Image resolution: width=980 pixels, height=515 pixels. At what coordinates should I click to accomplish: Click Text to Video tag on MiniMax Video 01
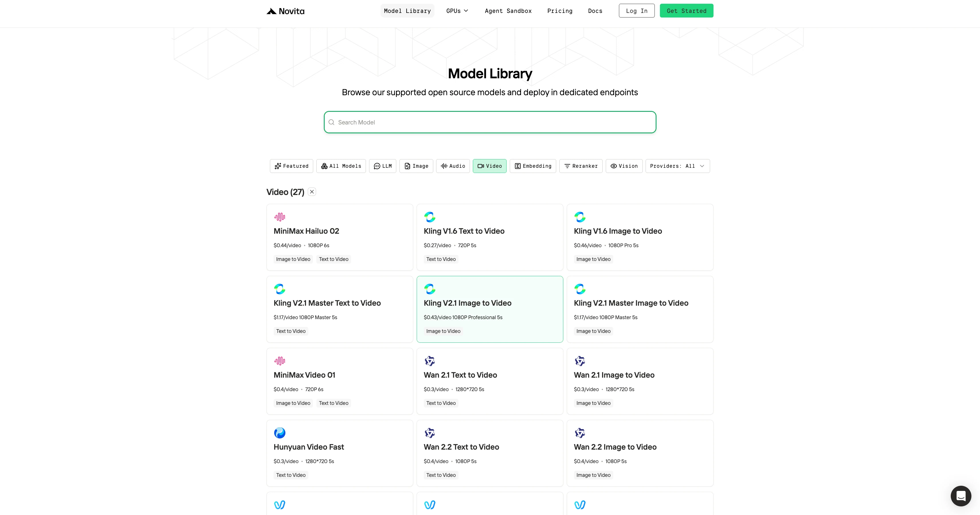pyautogui.click(x=334, y=403)
